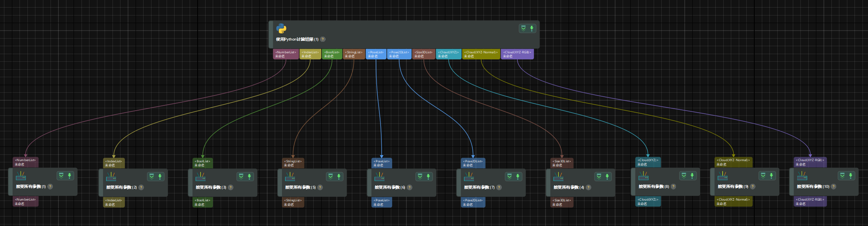The image size is (868, 226).
Task: Click the question mark beside 接受所有参数 (5)
Action: tap(320, 187)
